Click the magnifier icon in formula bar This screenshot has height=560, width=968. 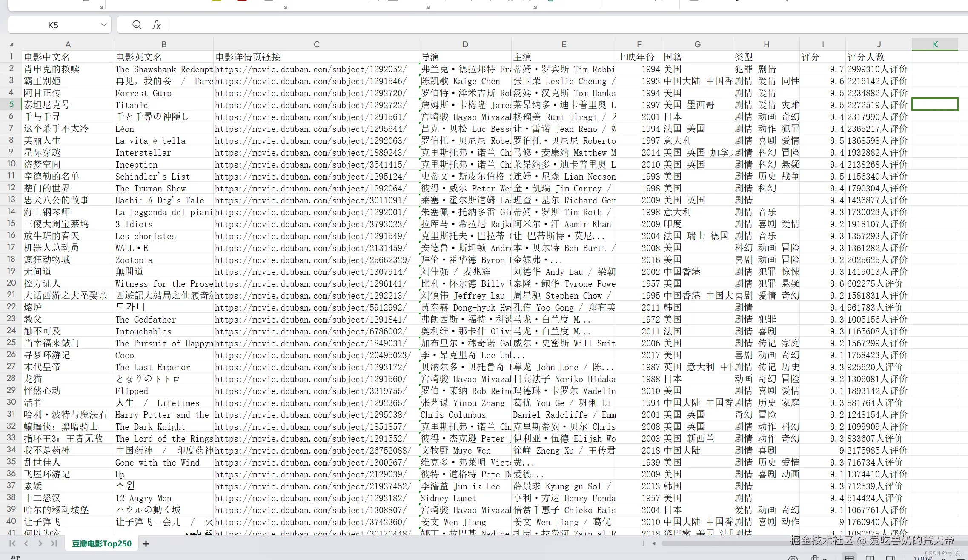click(137, 25)
